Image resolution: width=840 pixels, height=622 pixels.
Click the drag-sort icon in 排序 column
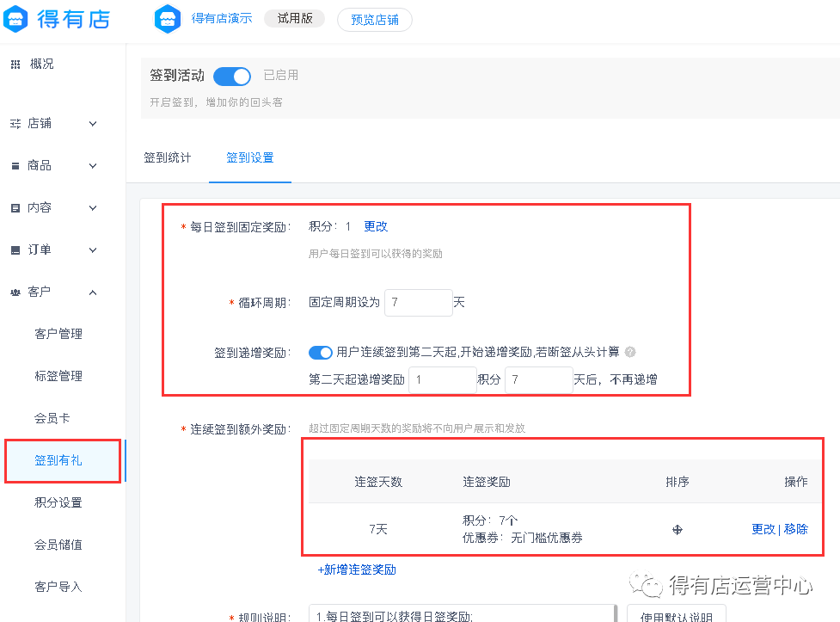pyautogui.click(x=678, y=530)
